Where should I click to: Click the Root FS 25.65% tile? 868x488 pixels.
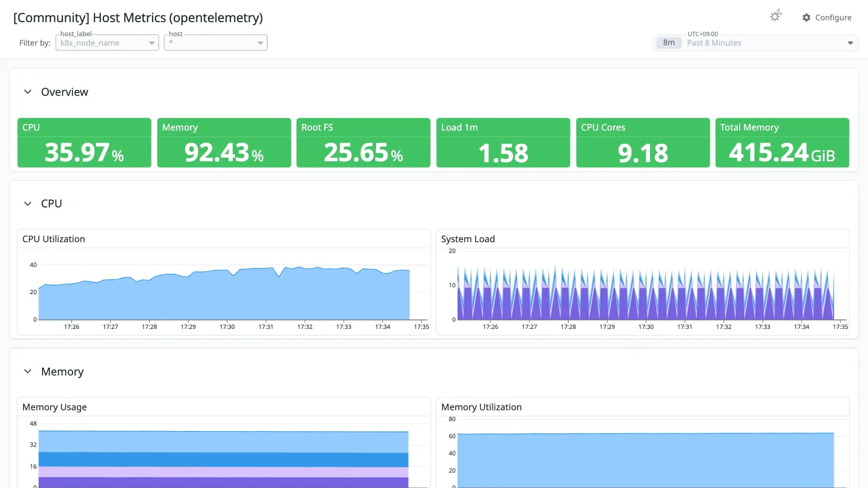(x=363, y=143)
